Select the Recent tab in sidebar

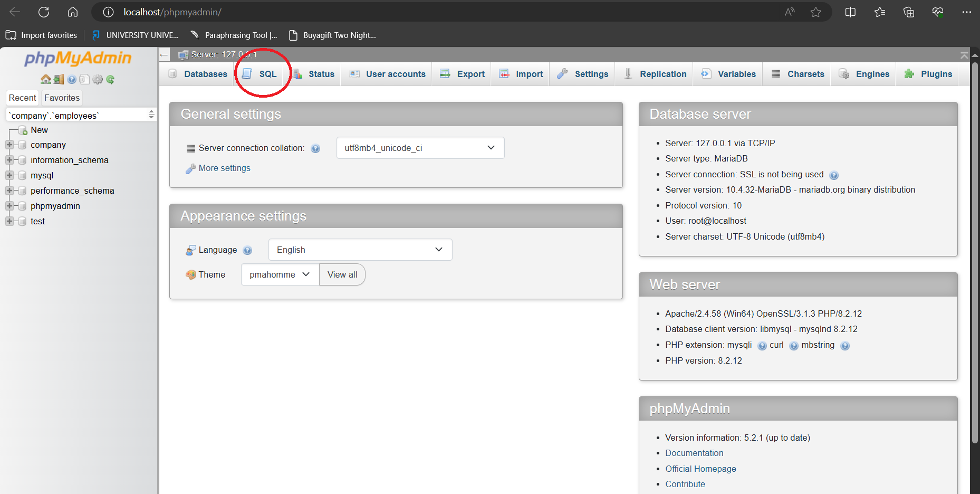22,98
